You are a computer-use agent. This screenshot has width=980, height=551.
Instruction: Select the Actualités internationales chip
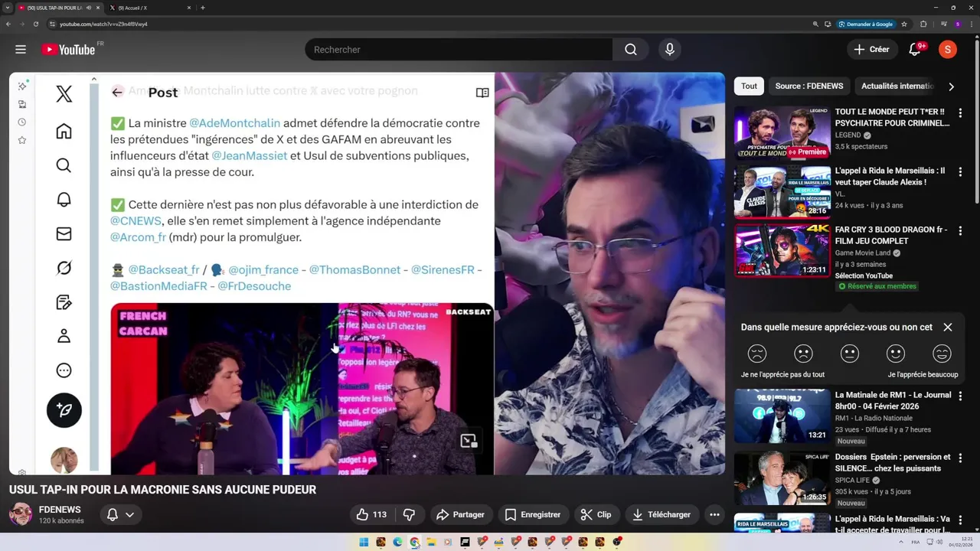897,86
